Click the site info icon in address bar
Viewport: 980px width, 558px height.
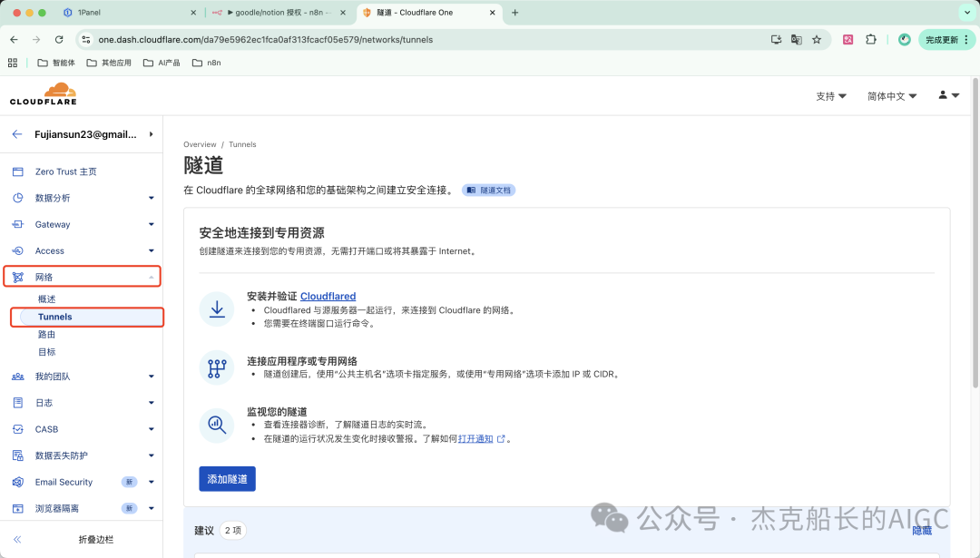click(x=86, y=39)
